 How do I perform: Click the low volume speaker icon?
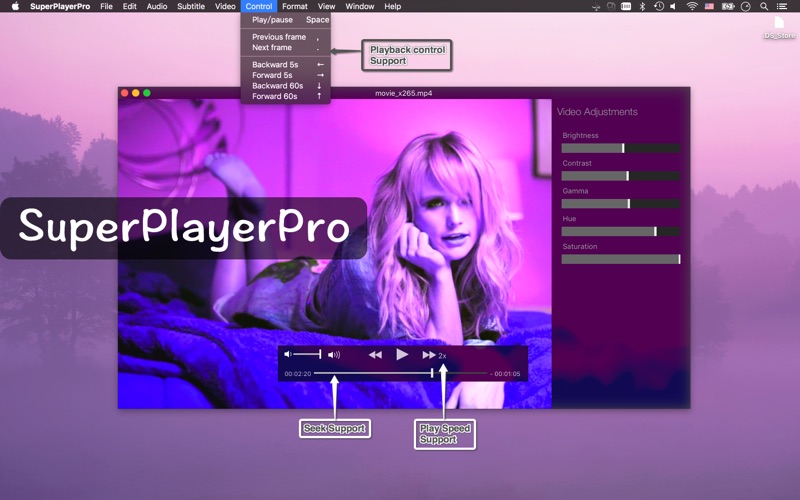coord(288,354)
